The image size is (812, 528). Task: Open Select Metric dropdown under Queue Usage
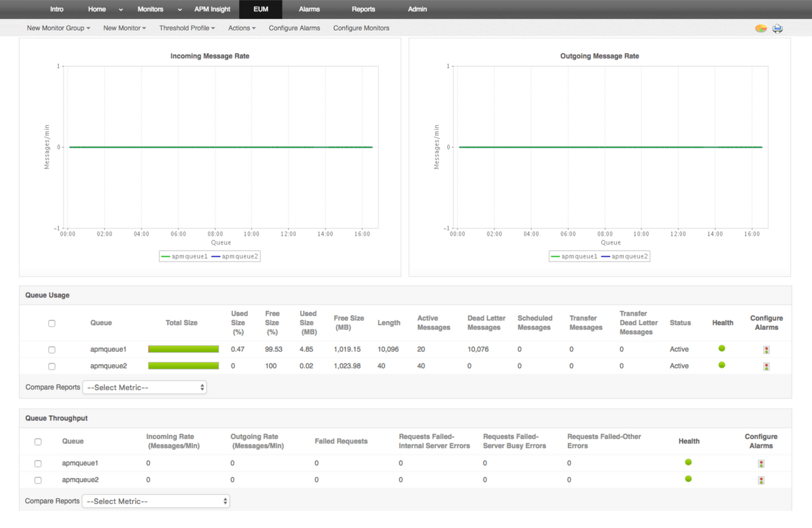145,387
